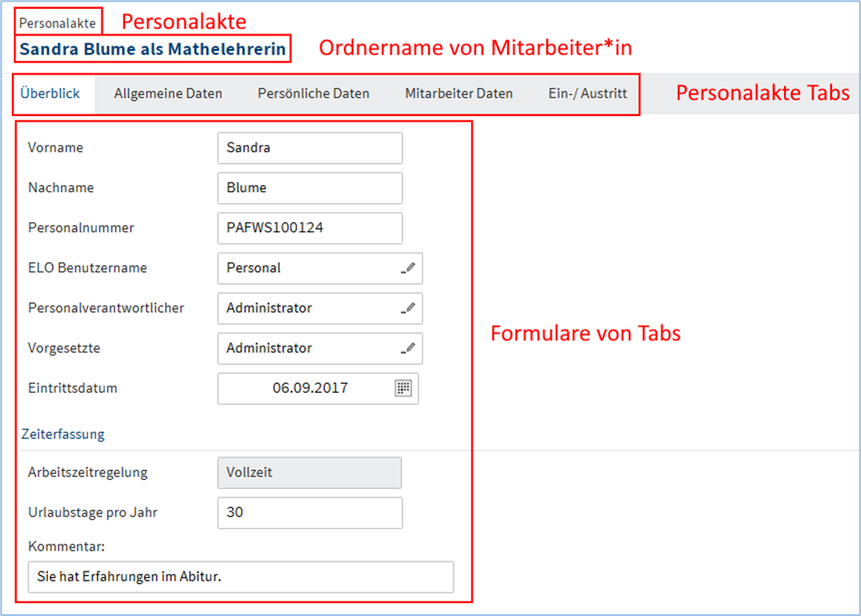Edit the Urlaubstage pro Jahr field

tap(309, 513)
